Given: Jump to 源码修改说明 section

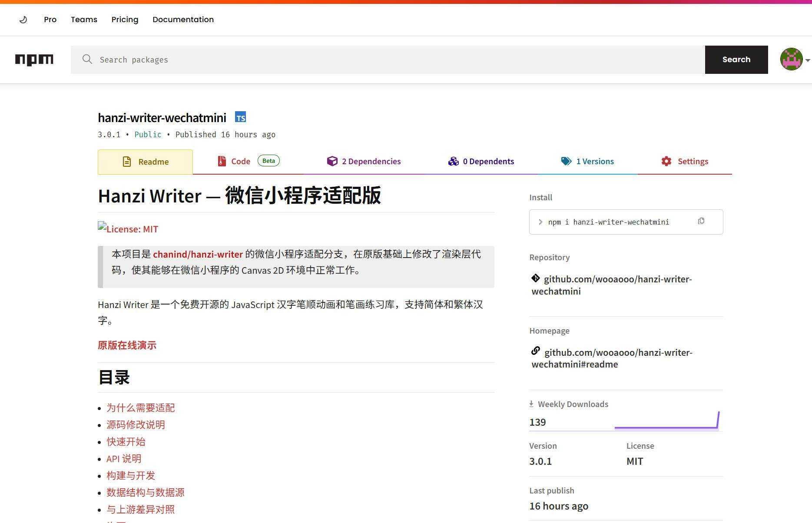Looking at the screenshot, I should 136,425.
